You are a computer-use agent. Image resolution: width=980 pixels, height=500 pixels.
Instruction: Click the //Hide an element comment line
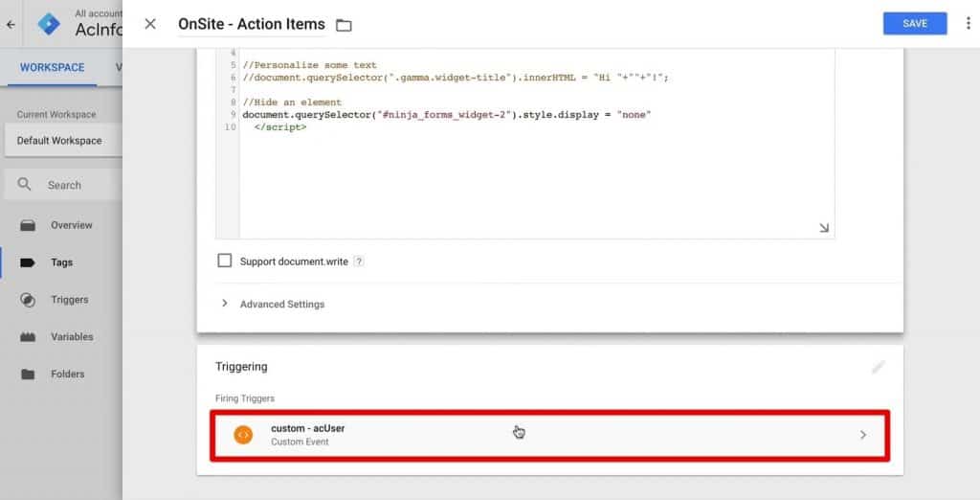point(292,102)
